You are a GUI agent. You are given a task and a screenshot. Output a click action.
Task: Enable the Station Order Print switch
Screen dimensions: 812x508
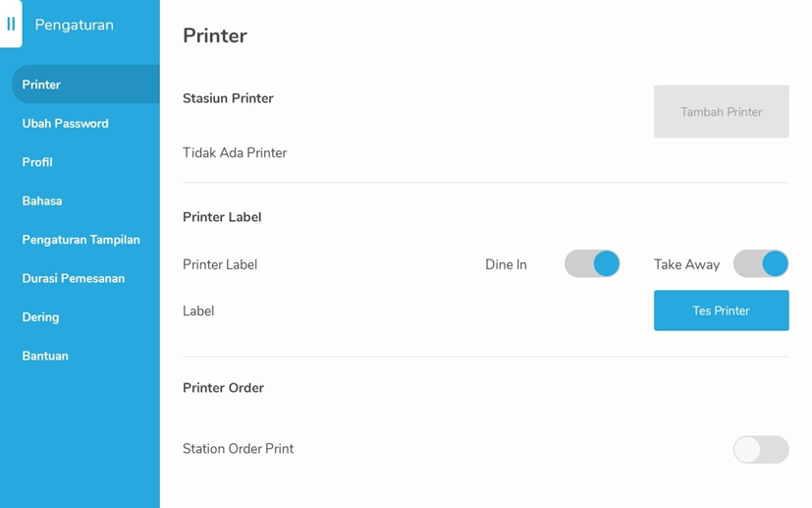click(x=761, y=449)
